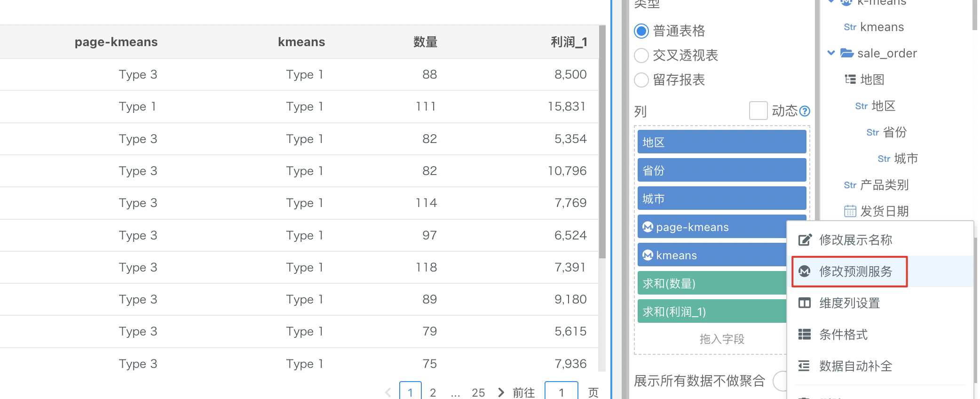Click the calendar icon beside 发货日期
This screenshot has width=980, height=399.
pyautogui.click(x=850, y=211)
